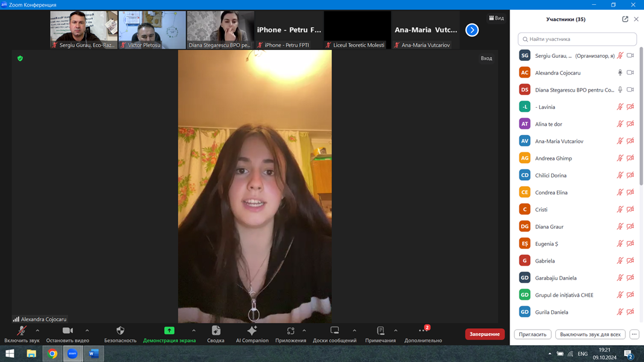This screenshot has width=644, height=362.
Task: Expand video options arrow beside Остановить видео
Action: [x=87, y=331]
